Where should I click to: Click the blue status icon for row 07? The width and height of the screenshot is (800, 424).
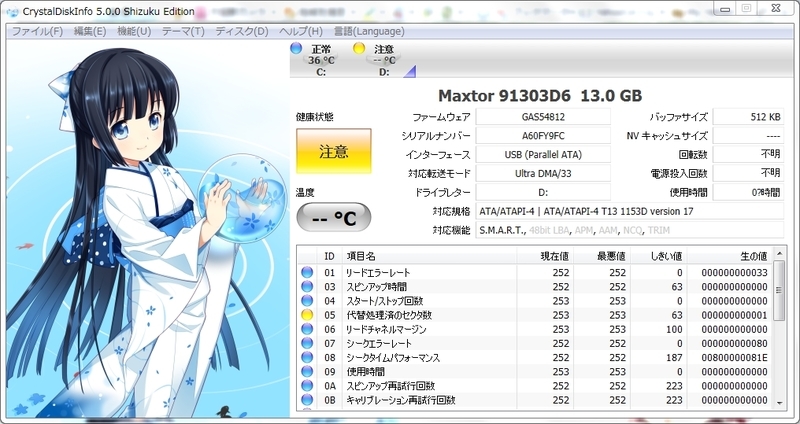[307, 343]
